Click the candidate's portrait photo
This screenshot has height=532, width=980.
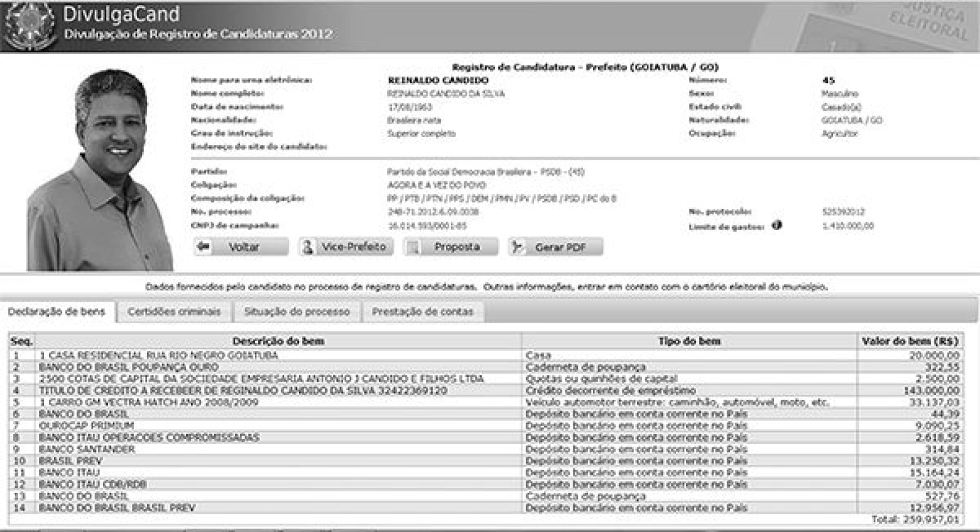[101, 171]
